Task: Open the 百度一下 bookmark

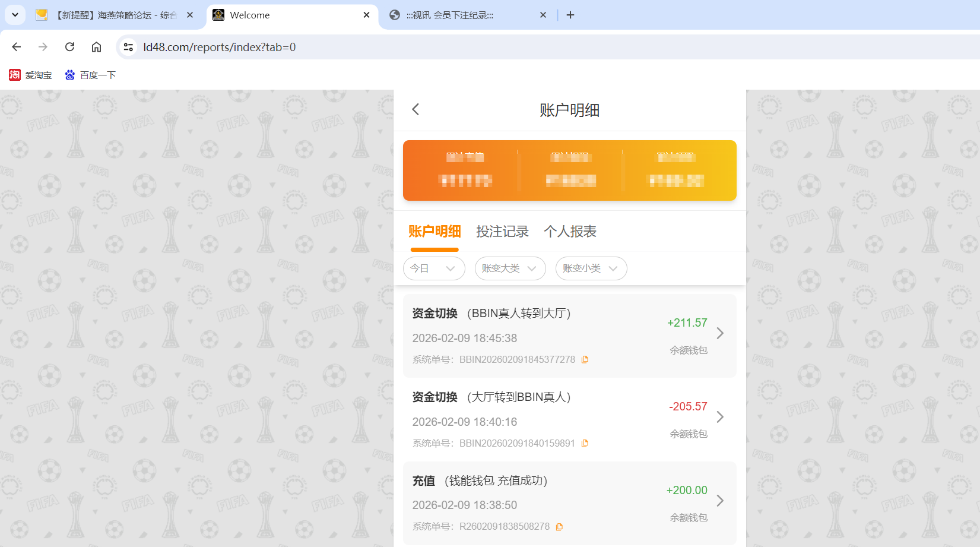Action: 90,75
